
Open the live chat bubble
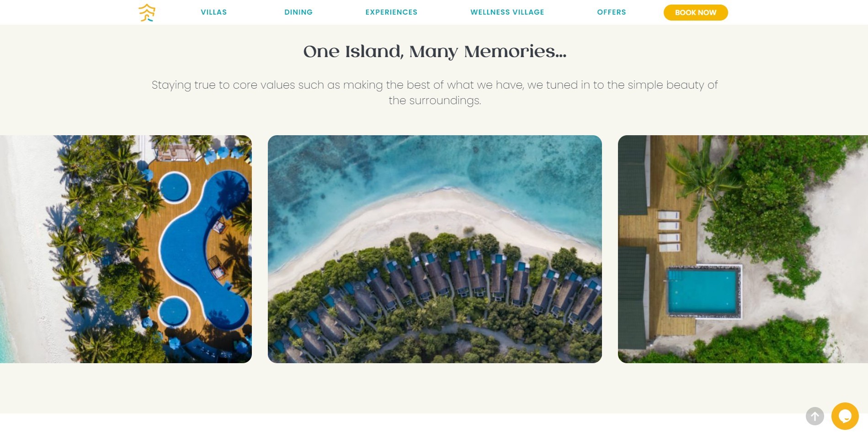[x=845, y=416]
